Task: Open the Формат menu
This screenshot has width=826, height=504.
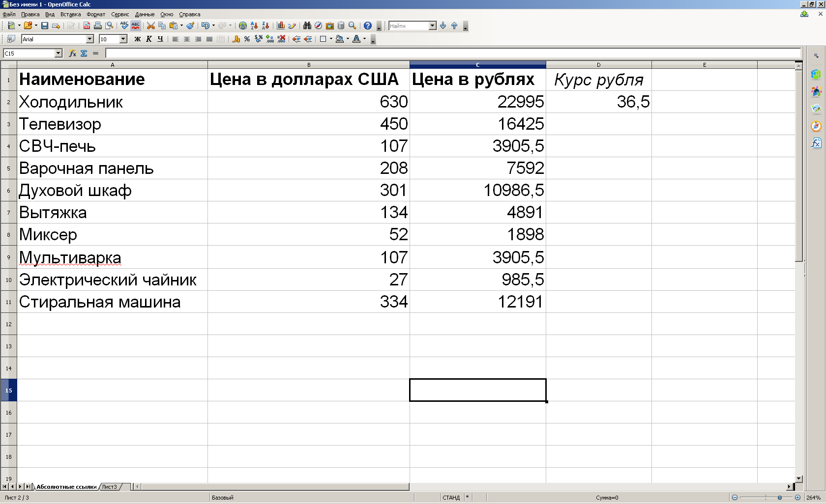Action: [96, 14]
